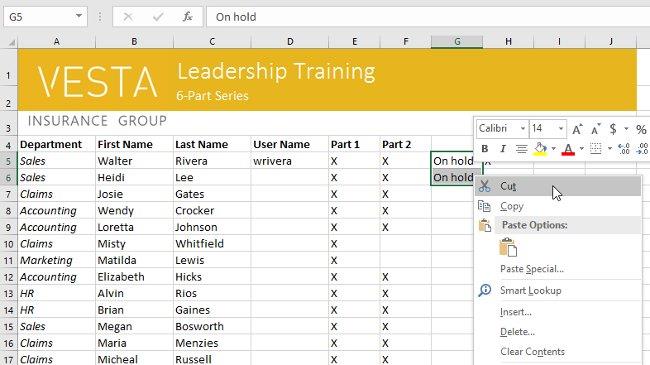Select the Part 2 header cell

(405, 144)
